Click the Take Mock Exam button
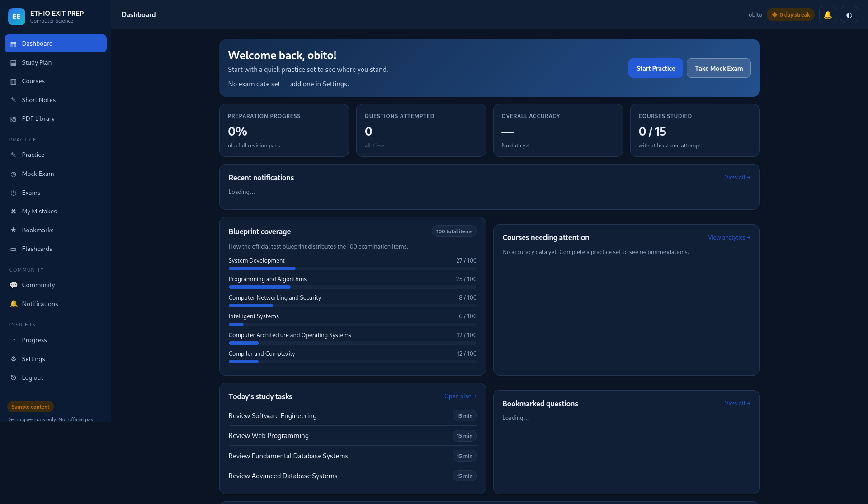 tap(719, 68)
